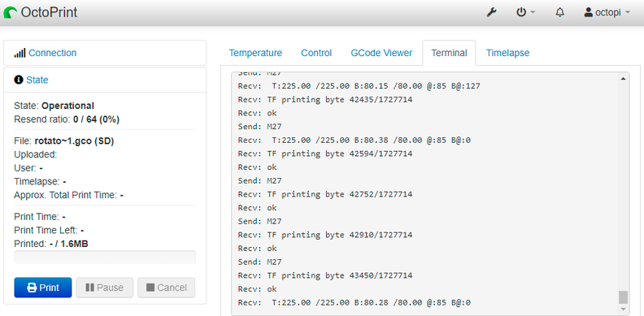This screenshot has width=644, height=316.
Task: Open the power system menu
Action: tap(525, 12)
